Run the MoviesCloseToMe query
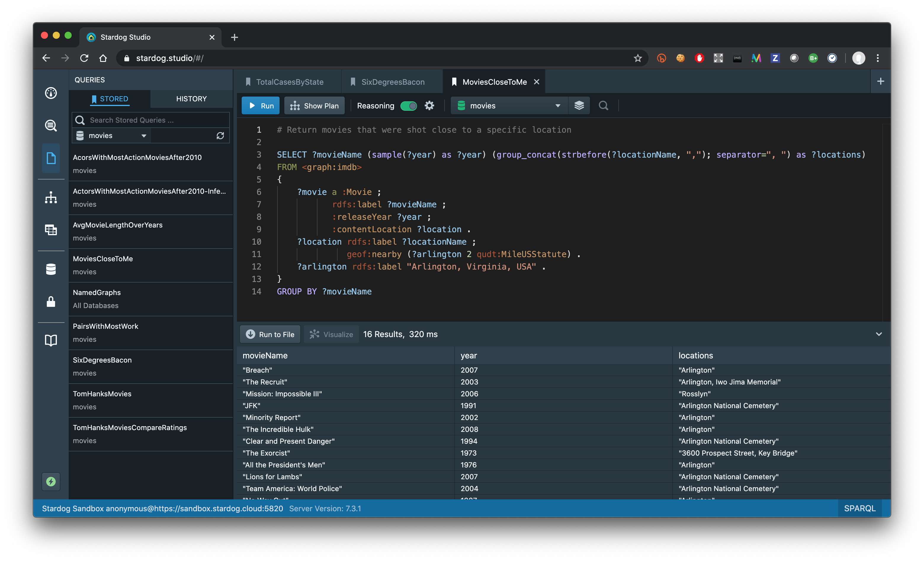This screenshot has height=561, width=924. point(260,105)
